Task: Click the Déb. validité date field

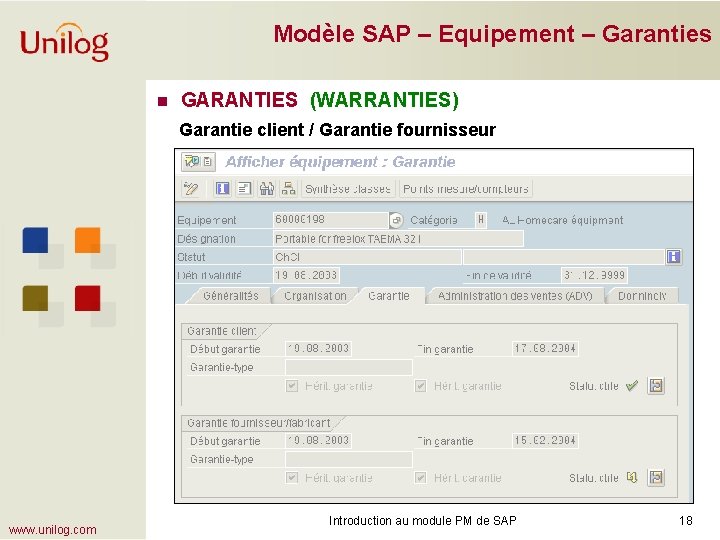Action: 306,276
